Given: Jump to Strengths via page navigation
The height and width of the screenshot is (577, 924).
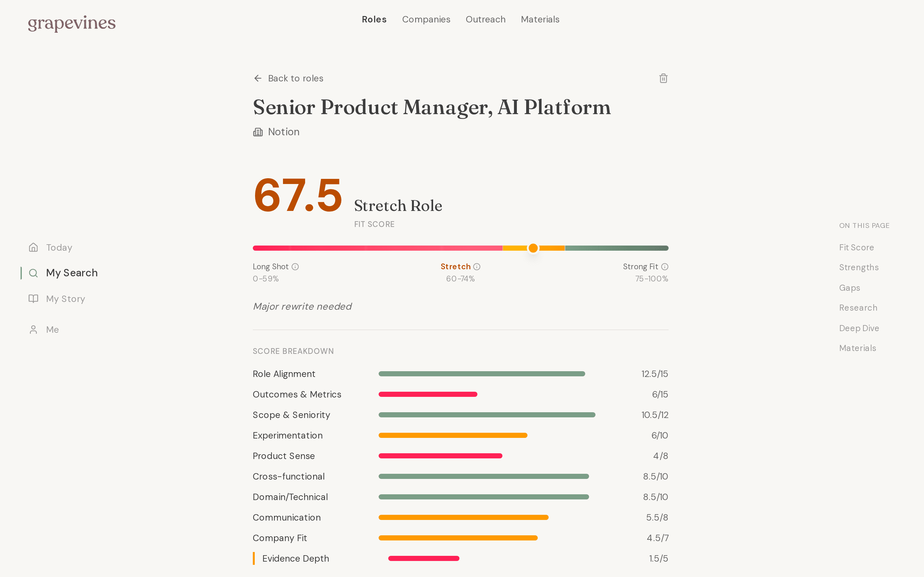Looking at the screenshot, I should tap(859, 267).
